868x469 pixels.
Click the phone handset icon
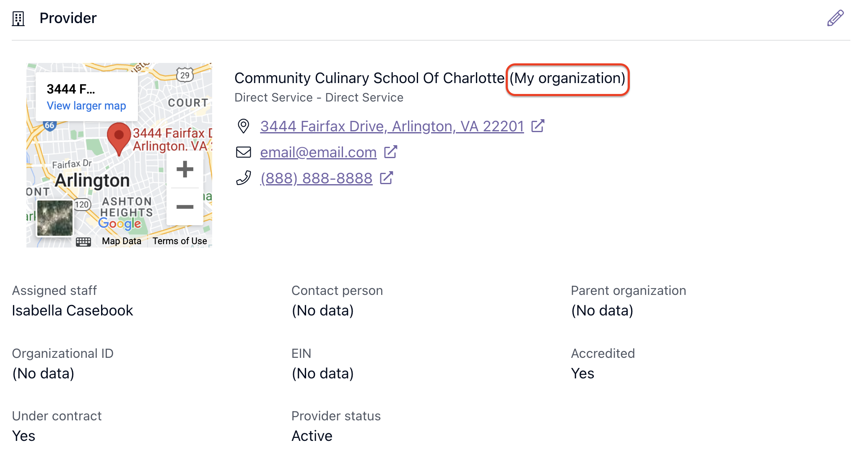(x=243, y=178)
